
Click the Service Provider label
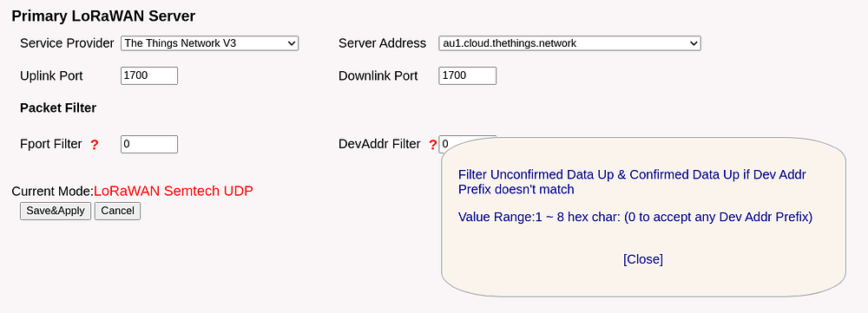click(67, 43)
